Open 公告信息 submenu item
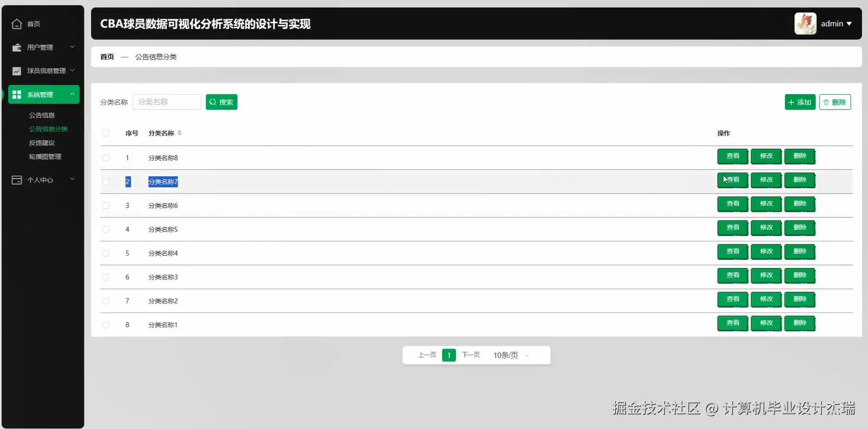Viewport: 868px width, 429px height. pos(42,115)
